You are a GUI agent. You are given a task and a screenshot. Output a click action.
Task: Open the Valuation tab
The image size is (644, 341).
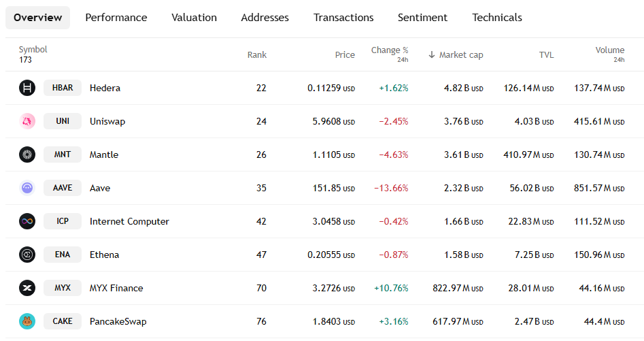(194, 18)
